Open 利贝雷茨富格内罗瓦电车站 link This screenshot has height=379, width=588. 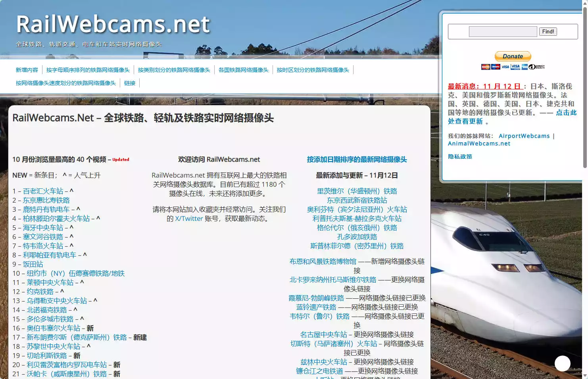point(67,365)
